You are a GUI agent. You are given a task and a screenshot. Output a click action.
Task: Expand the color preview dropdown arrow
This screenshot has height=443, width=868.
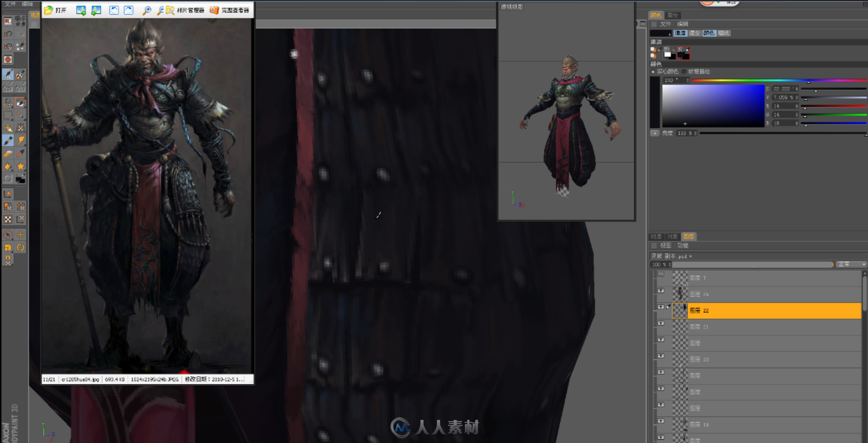click(669, 34)
